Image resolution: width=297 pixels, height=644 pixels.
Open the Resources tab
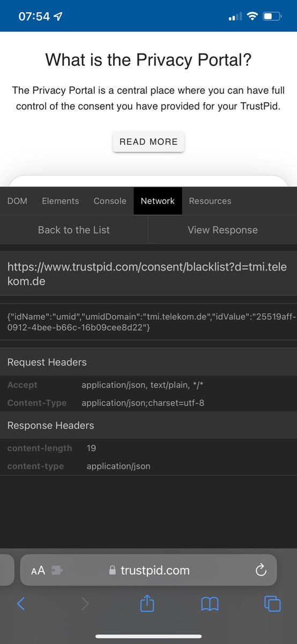pos(210,201)
